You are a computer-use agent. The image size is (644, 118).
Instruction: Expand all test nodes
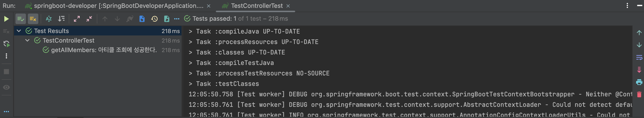(x=77, y=19)
